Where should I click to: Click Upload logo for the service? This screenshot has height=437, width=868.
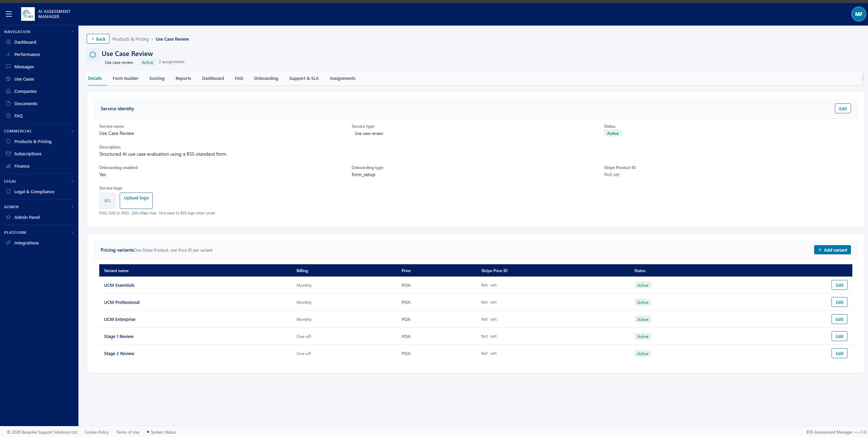pyautogui.click(x=136, y=200)
